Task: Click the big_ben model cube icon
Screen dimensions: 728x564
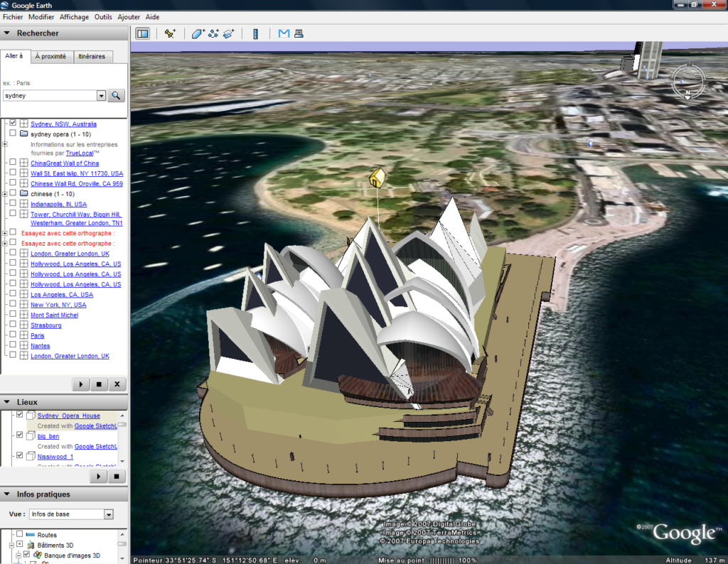Action: pyautogui.click(x=31, y=436)
